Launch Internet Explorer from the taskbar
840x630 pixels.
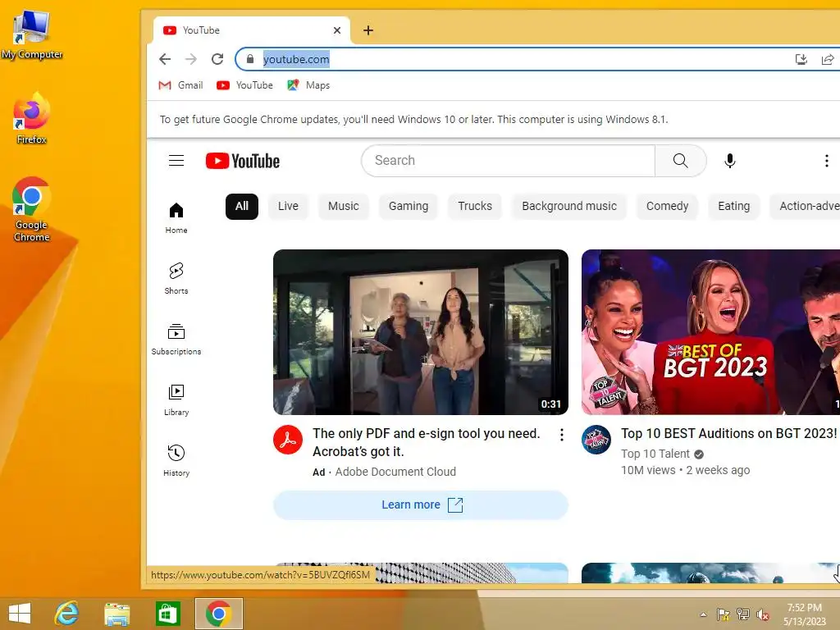pos(67,614)
